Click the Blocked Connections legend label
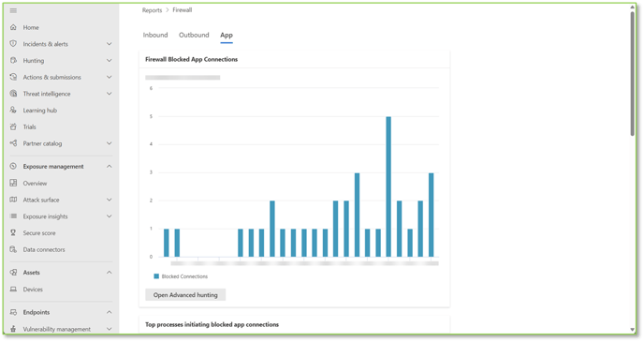Screen dimensions: 644x342 [x=184, y=276]
